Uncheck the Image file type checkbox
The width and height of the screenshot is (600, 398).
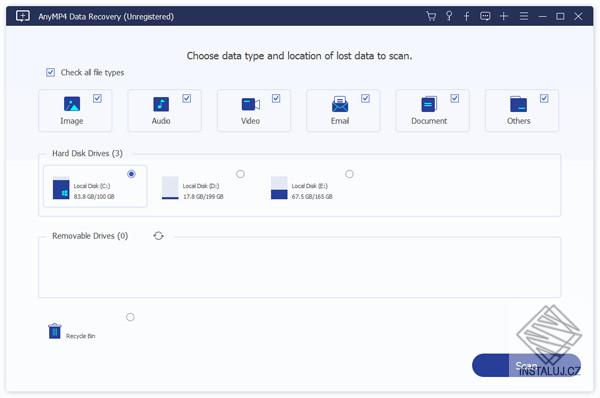[97, 98]
